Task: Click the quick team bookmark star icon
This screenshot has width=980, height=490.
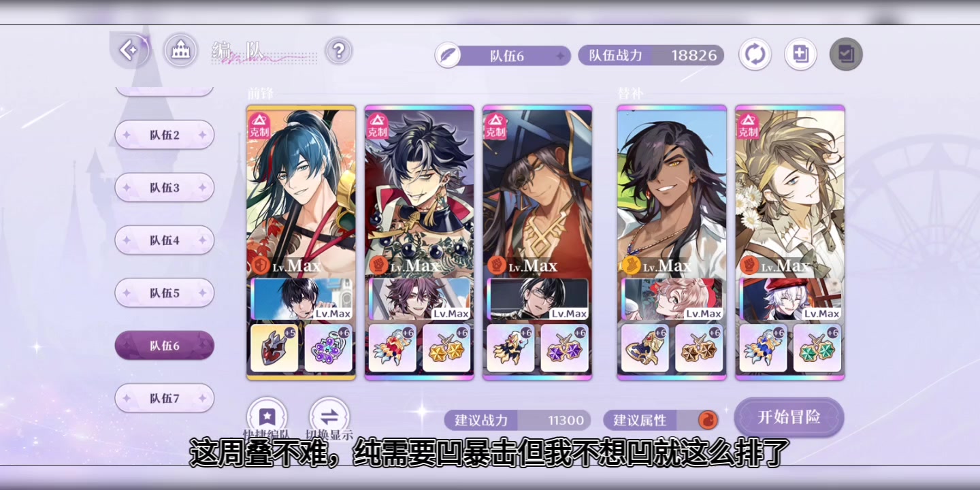Action: pyautogui.click(x=267, y=416)
